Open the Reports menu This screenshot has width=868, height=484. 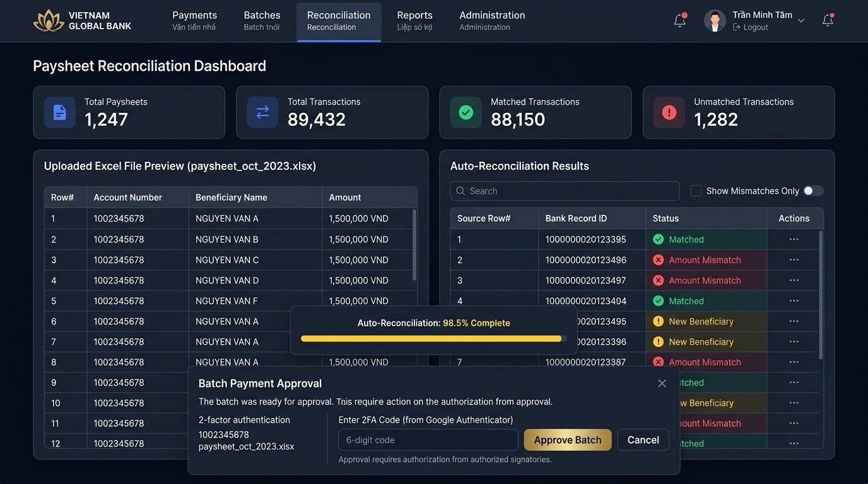(x=414, y=21)
